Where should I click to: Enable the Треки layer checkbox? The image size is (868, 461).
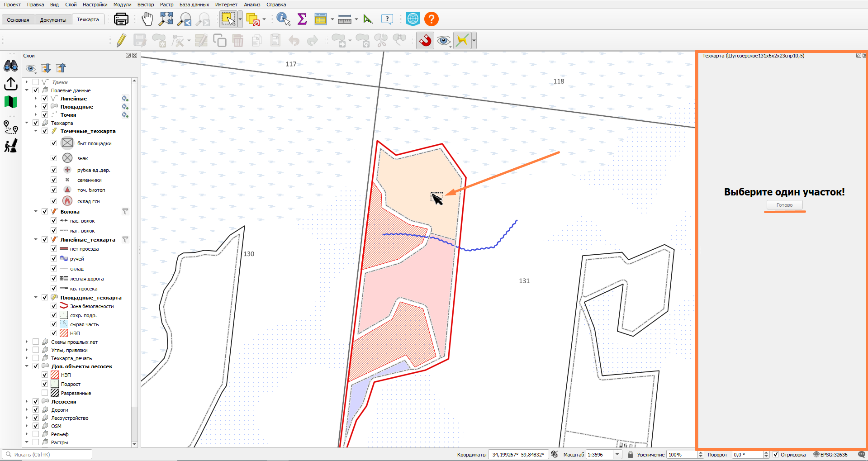(x=36, y=82)
